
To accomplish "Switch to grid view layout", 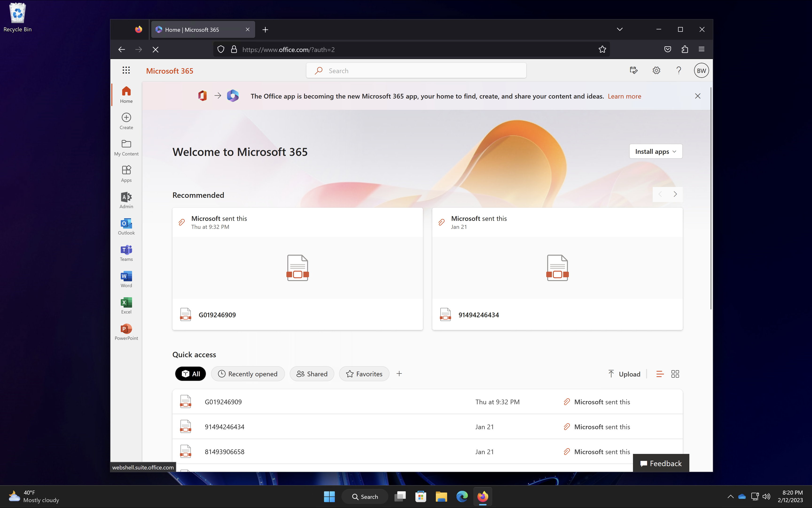I will click(x=675, y=374).
